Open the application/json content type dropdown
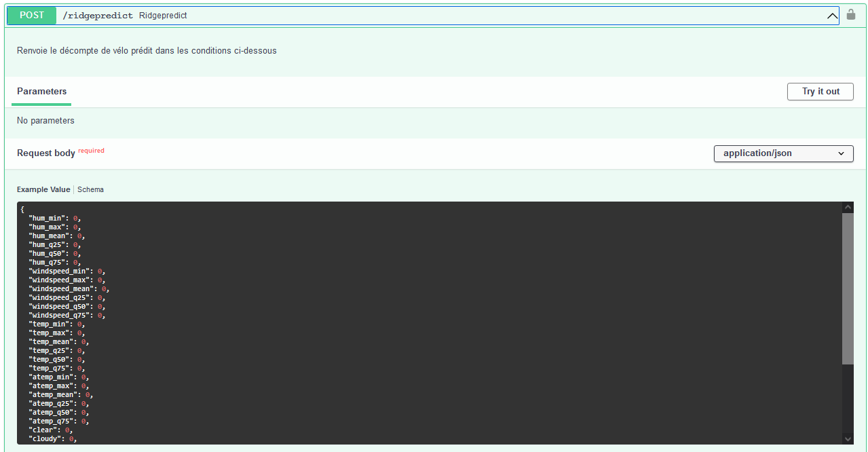 pos(784,153)
